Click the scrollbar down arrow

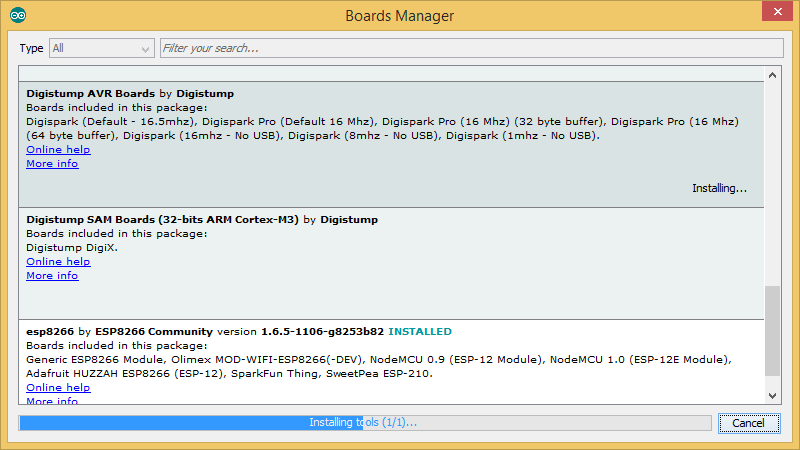point(773,396)
